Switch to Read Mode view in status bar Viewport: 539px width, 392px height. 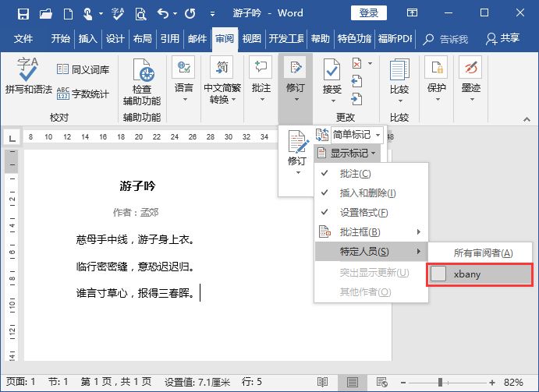point(322,382)
